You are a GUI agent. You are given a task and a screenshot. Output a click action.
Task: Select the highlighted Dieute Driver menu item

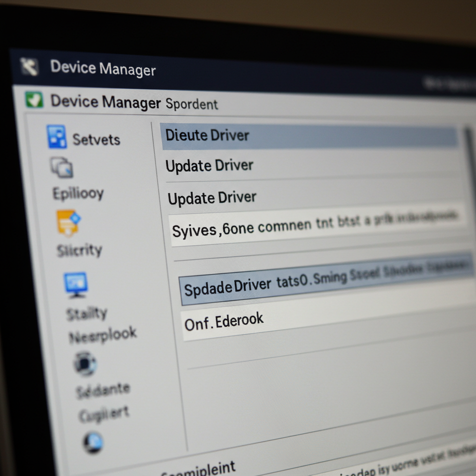[309, 136]
